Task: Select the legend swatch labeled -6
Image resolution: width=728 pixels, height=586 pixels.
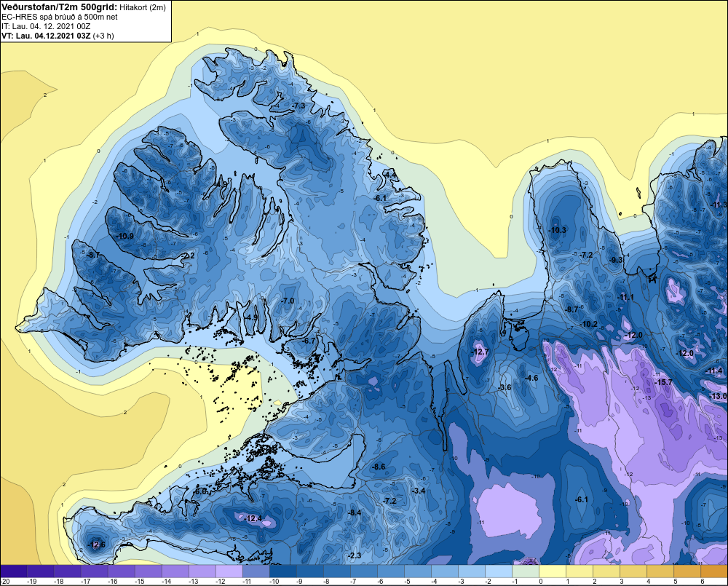Action: 391,571
